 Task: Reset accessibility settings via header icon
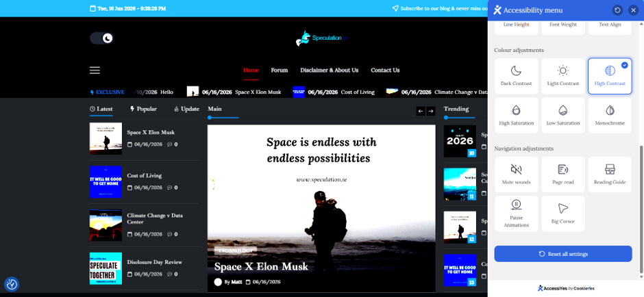tap(617, 10)
